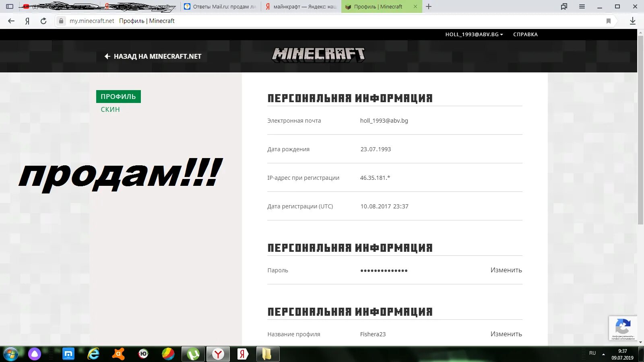
Task: Switch to Yandex Browser taskbar button
Action: (x=218, y=354)
